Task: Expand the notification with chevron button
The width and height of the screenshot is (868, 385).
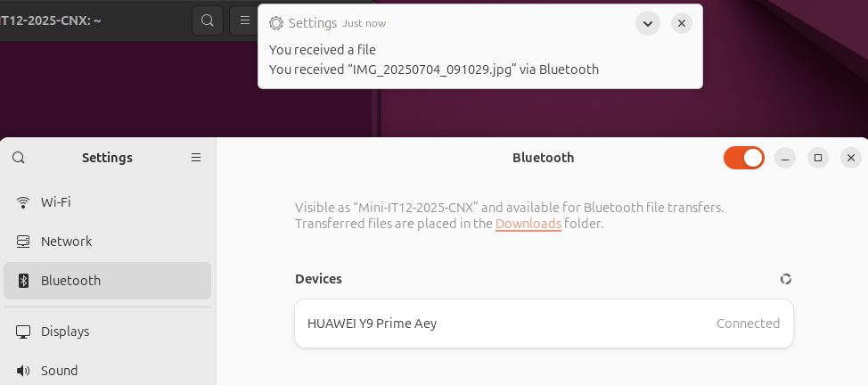Action: tap(648, 23)
